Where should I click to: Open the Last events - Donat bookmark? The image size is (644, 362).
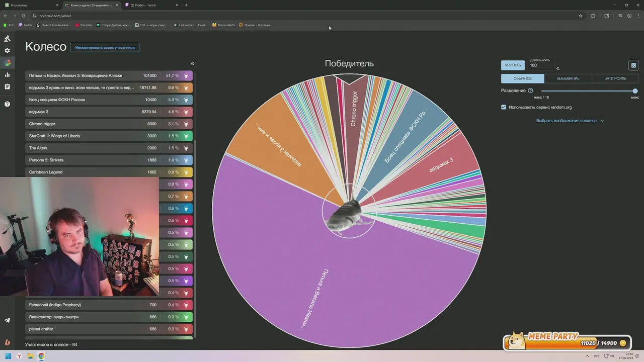[190, 25]
